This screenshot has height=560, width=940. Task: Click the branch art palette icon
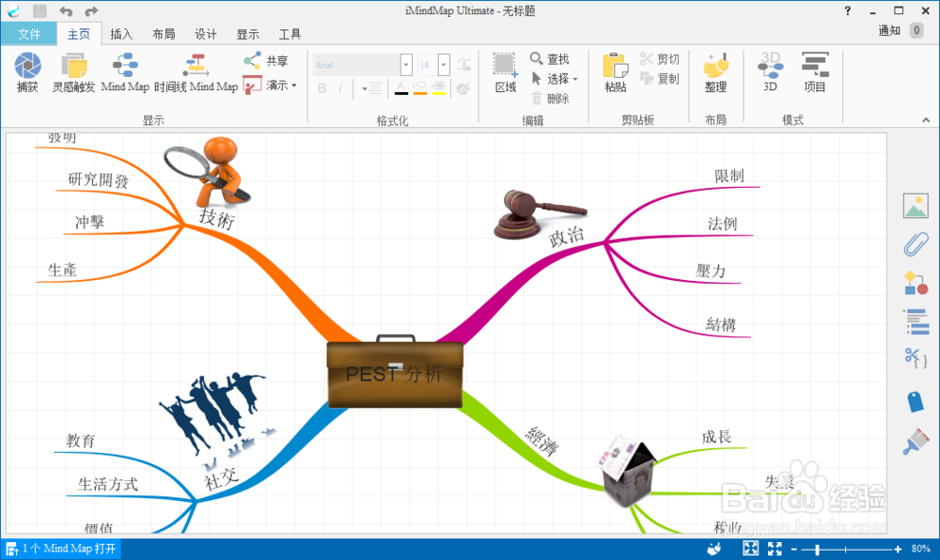pyautogui.click(x=463, y=88)
